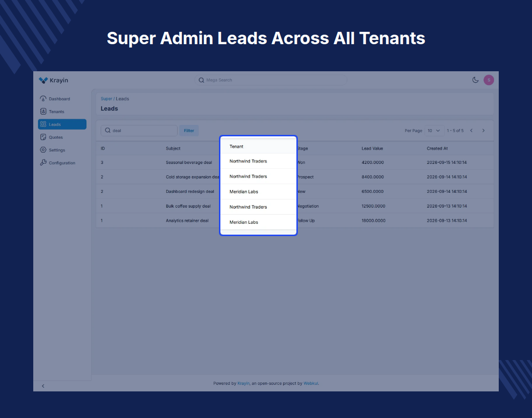This screenshot has width=532, height=418.
Task: Click the Leads sidebar icon
Action: 43,124
